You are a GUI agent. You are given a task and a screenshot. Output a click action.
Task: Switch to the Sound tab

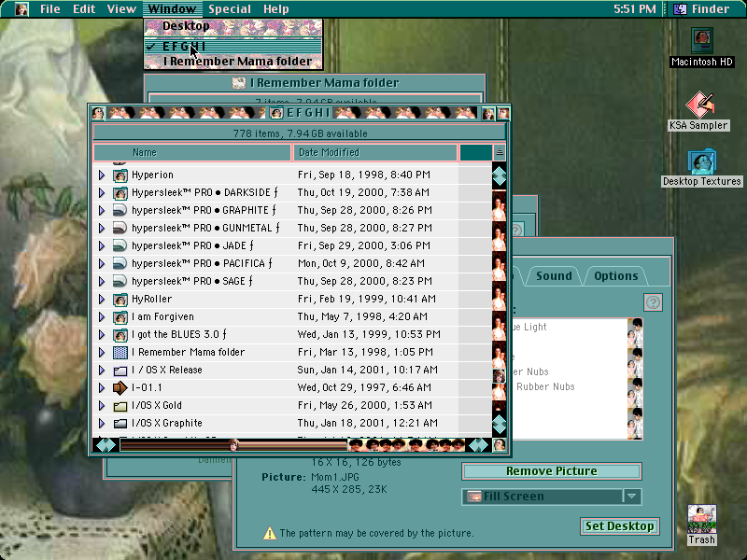(x=554, y=276)
